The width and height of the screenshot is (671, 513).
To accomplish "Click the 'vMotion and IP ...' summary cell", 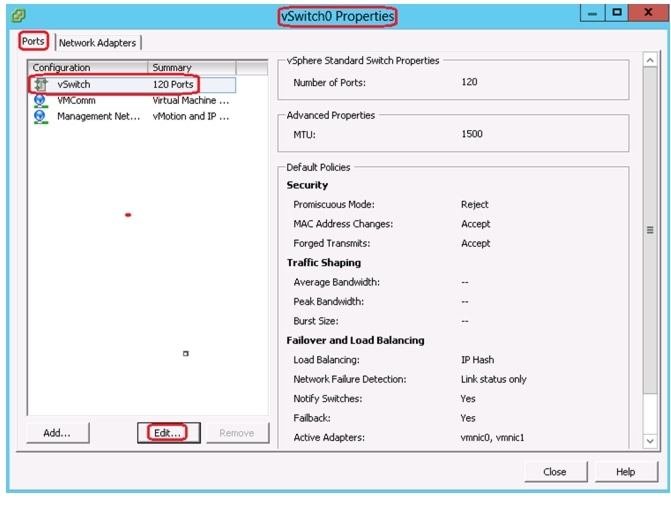I will click(x=191, y=116).
